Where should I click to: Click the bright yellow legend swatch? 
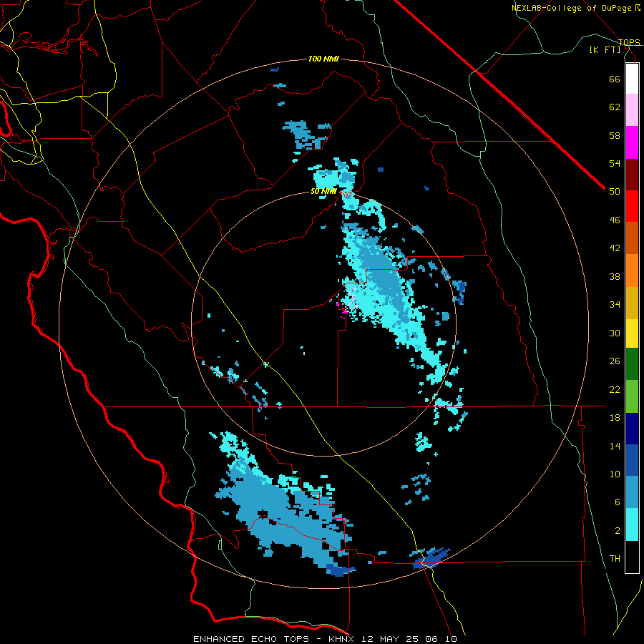pyautogui.click(x=632, y=333)
